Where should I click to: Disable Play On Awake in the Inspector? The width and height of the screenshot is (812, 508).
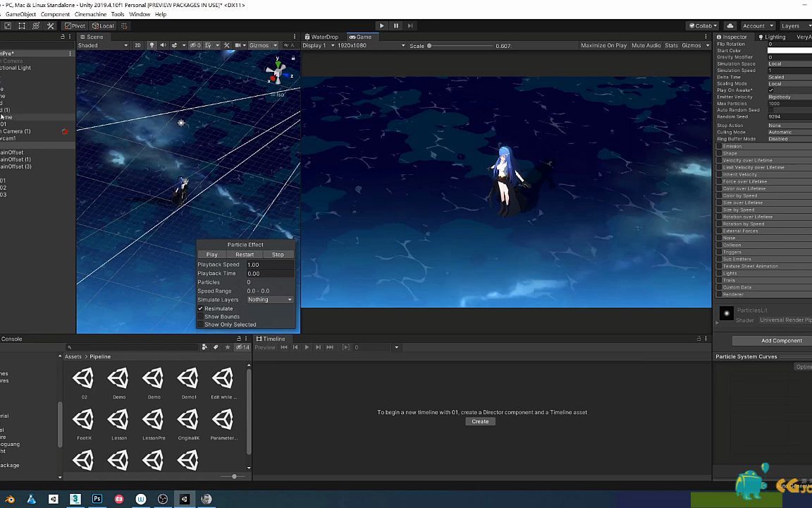[770, 90]
